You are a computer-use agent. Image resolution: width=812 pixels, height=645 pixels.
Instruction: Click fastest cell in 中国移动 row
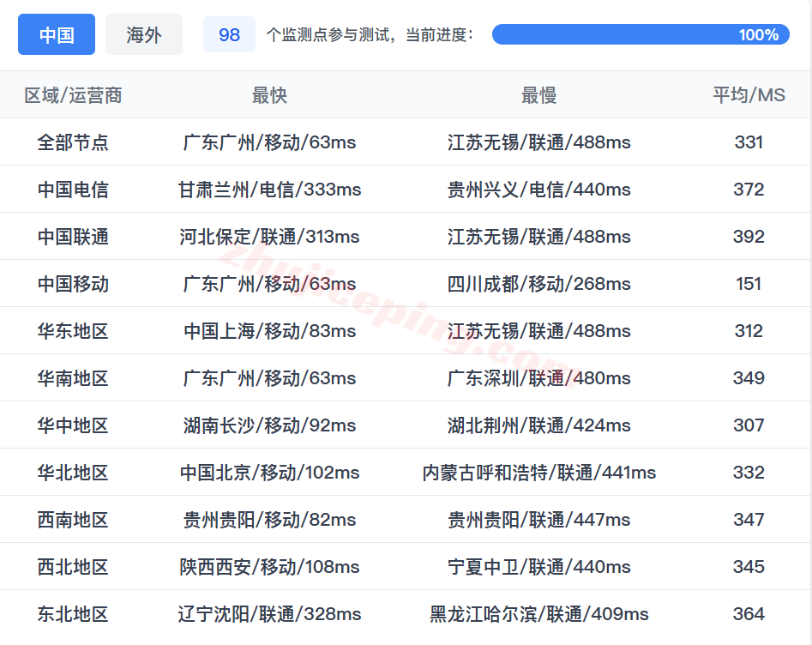point(269,283)
